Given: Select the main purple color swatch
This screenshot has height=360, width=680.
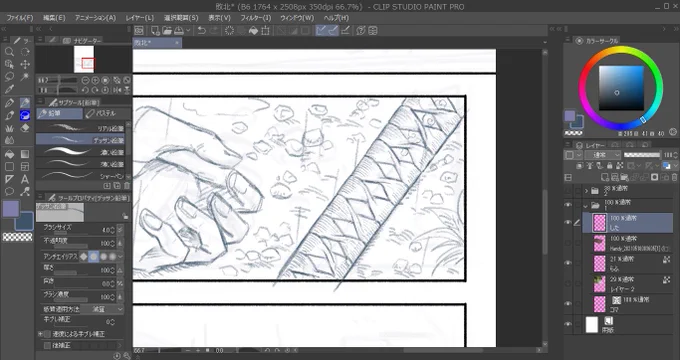Looking at the screenshot, I should coord(11,209).
